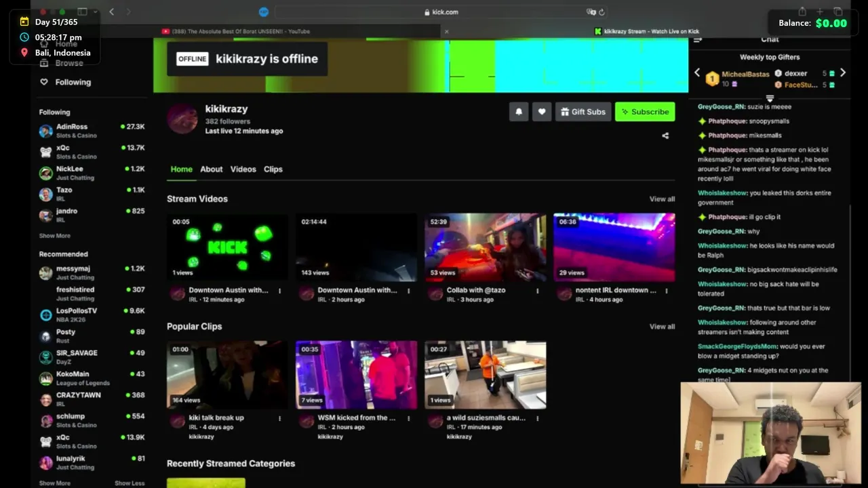Open LosPollosTV channel avatar
The image size is (868, 488).
click(45, 315)
